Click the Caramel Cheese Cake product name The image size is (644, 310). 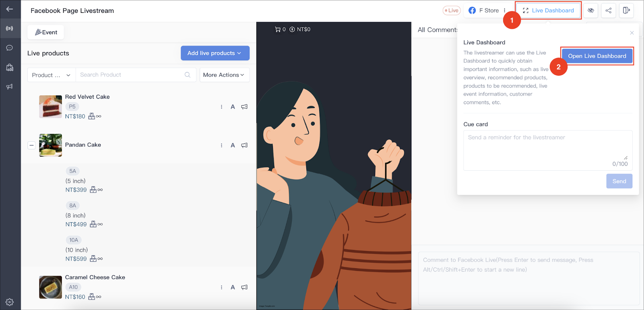coord(95,277)
